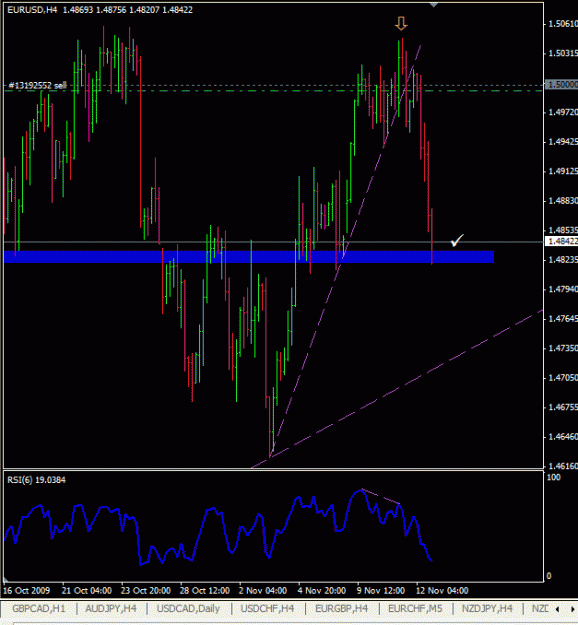Click the RSI scale value 100
578x625 pixels.
point(554,478)
